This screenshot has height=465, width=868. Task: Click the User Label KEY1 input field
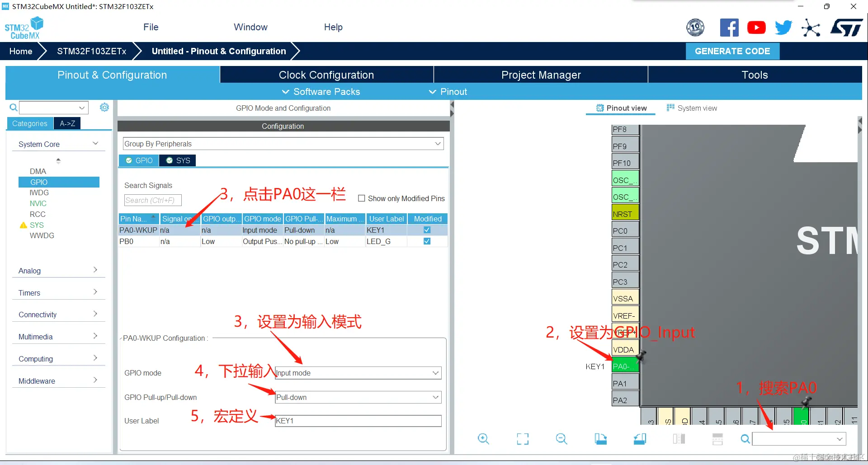pyautogui.click(x=358, y=421)
